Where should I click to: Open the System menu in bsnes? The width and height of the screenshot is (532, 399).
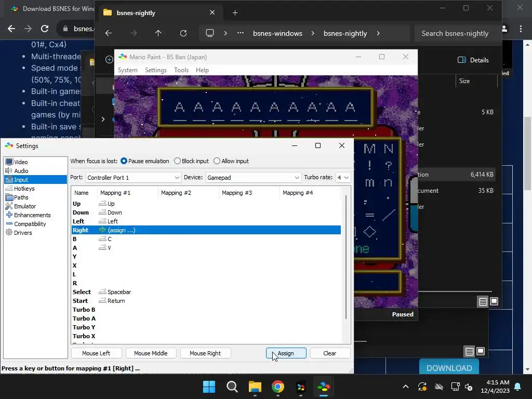point(128,70)
